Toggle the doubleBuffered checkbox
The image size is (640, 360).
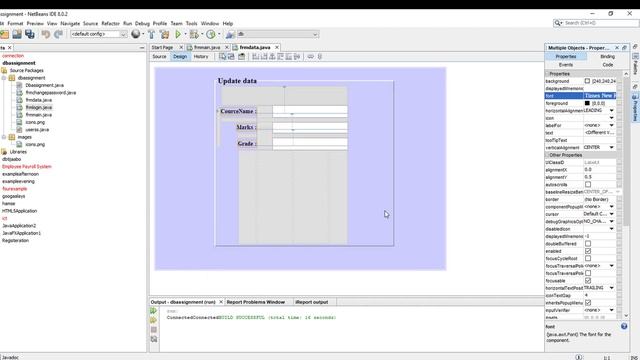click(588, 244)
